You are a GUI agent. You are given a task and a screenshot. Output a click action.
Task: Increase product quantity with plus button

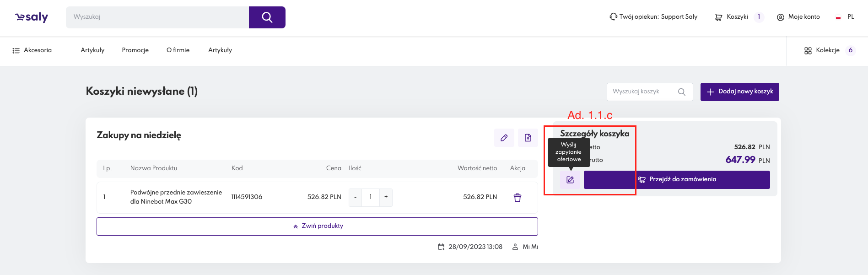[x=386, y=197]
